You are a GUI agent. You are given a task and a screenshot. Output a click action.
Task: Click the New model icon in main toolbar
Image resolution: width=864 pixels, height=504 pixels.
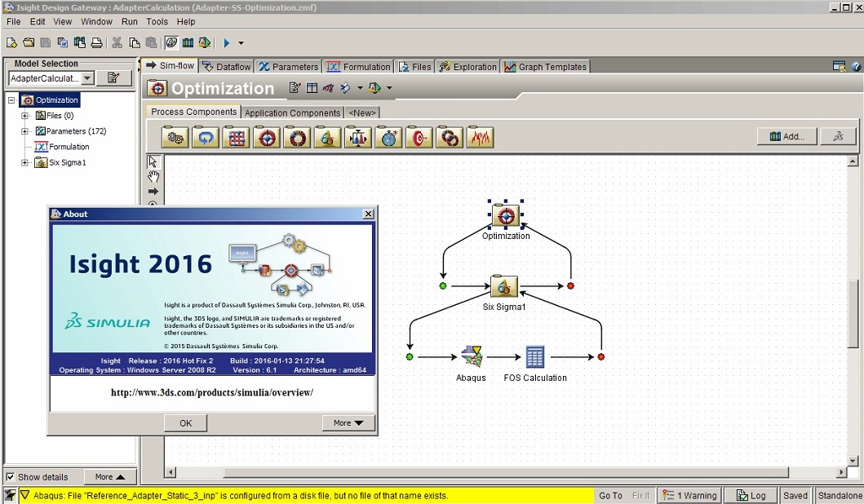click(x=11, y=42)
